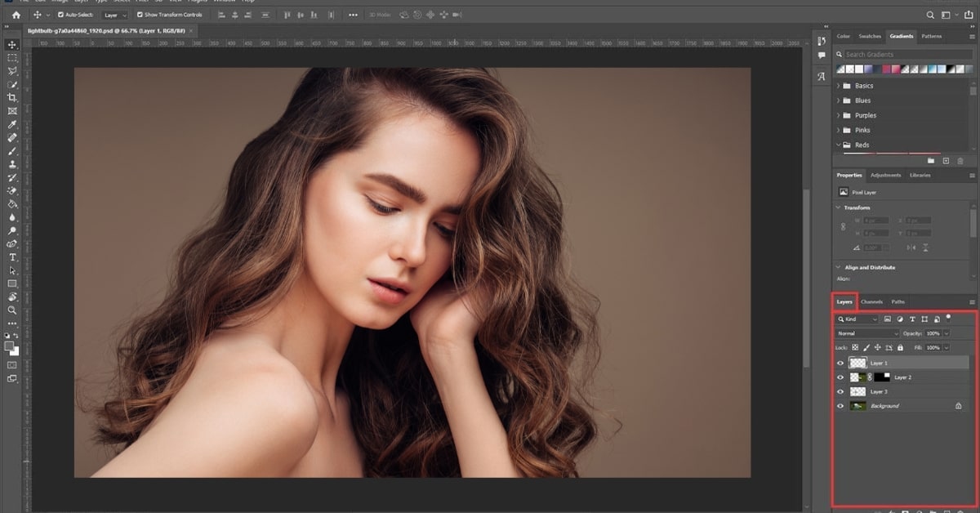980x513 pixels.
Task: Switch to the Adjustments tab
Action: tap(885, 175)
